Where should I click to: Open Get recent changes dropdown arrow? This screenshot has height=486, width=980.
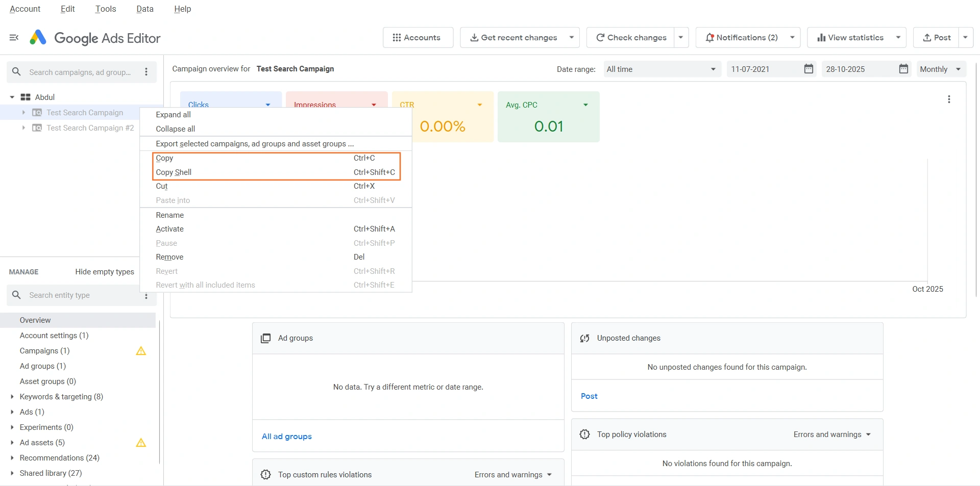click(572, 38)
